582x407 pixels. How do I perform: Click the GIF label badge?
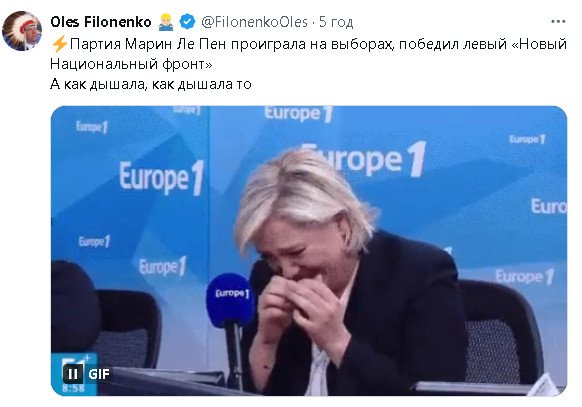99,374
